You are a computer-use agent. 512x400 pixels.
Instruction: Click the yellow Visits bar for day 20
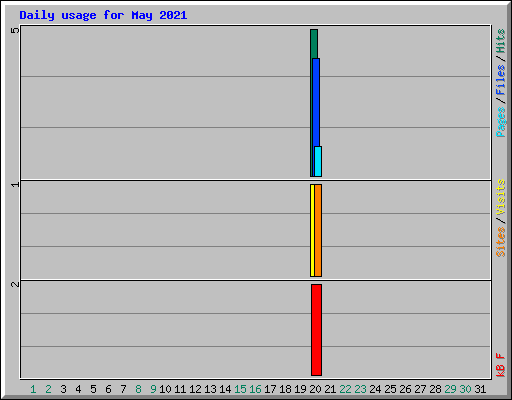(x=312, y=230)
